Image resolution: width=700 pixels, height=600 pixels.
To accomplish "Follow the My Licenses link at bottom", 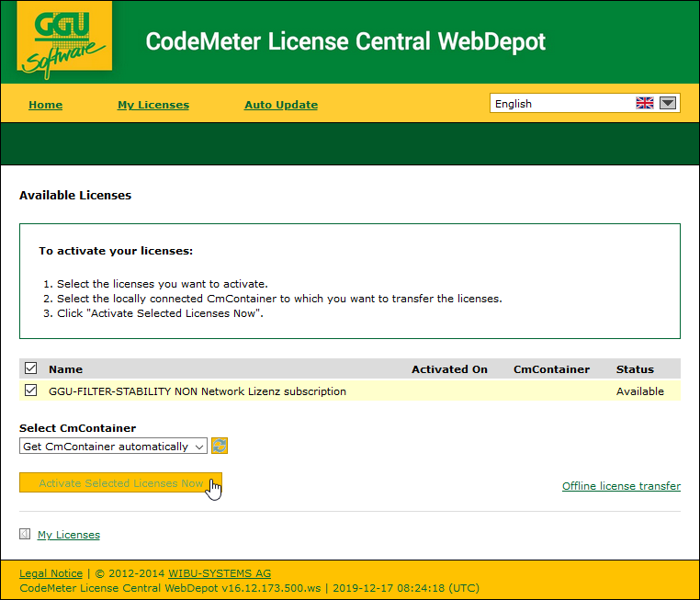I will [x=69, y=535].
